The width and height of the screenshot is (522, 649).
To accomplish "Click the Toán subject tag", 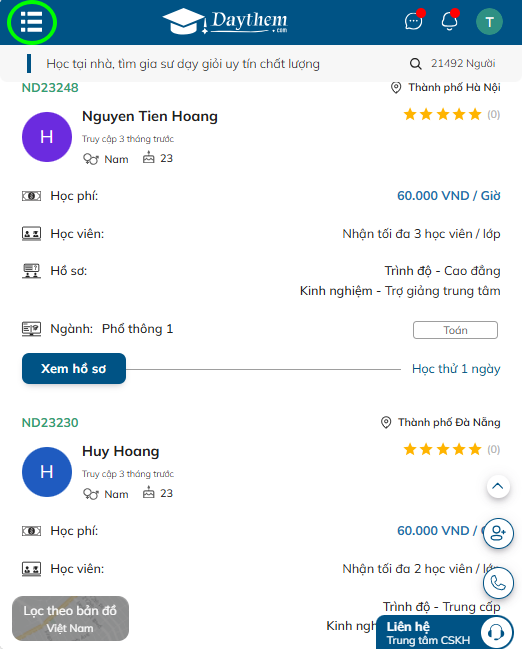I will 455,330.
